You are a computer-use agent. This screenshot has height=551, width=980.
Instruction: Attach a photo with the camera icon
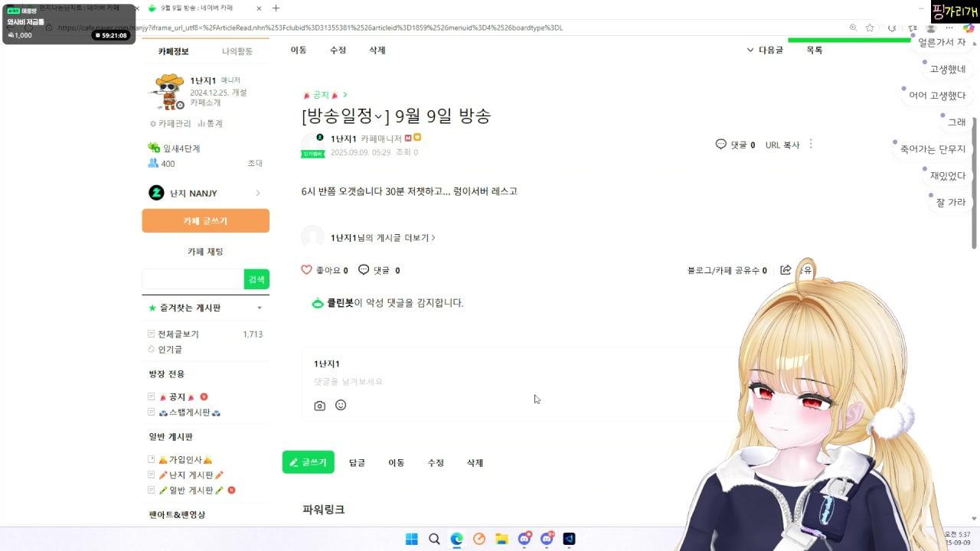click(320, 406)
